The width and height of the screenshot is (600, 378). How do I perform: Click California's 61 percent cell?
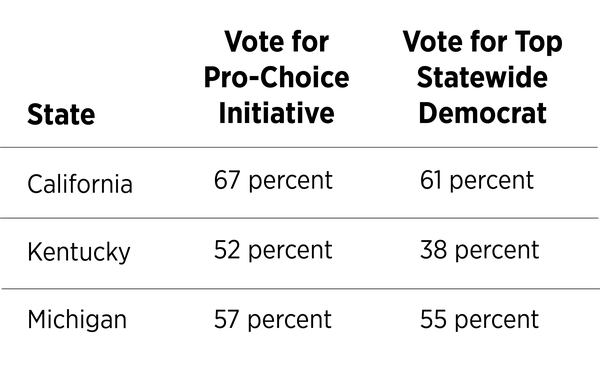pos(477,180)
